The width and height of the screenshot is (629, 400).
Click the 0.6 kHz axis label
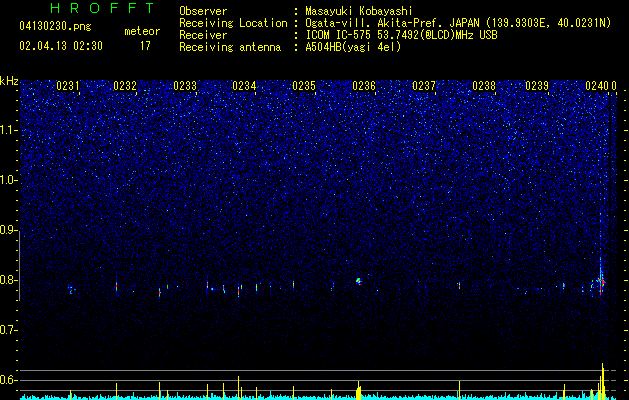[x=9, y=380]
